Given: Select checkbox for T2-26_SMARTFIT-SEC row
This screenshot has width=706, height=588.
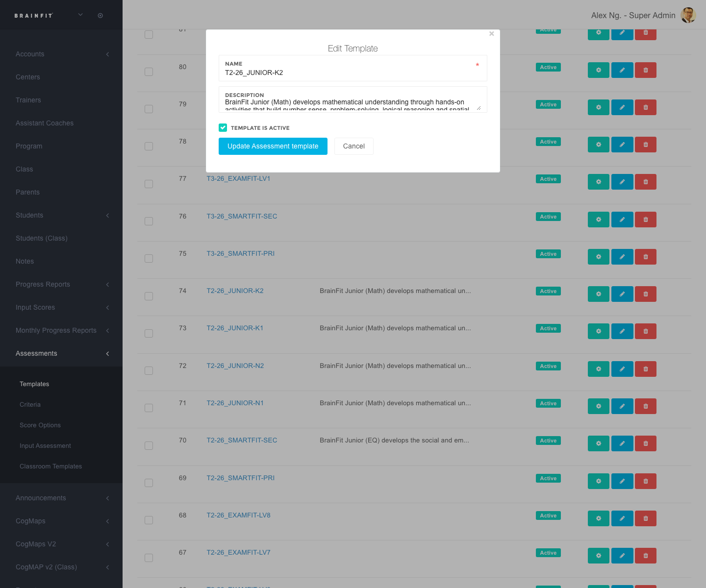Looking at the screenshot, I should [x=149, y=446].
